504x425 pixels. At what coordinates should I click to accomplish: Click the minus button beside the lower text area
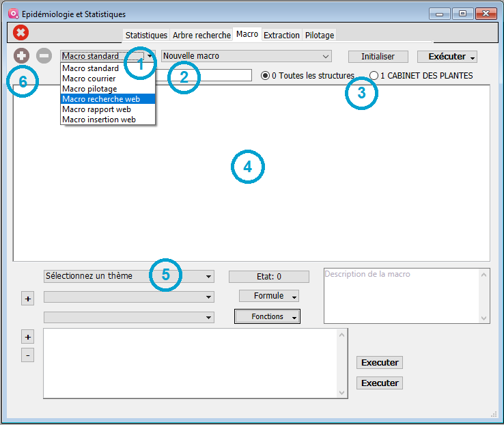click(27, 355)
